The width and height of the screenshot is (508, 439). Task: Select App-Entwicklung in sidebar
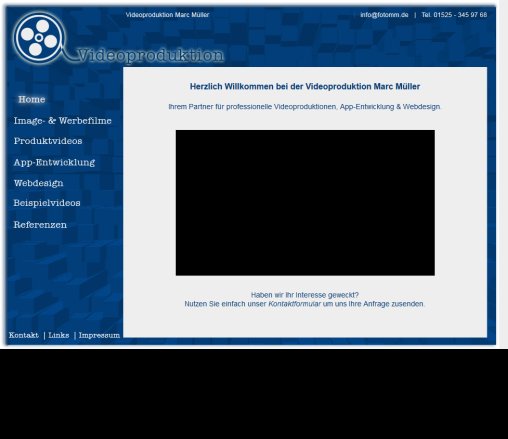pyautogui.click(x=54, y=162)
